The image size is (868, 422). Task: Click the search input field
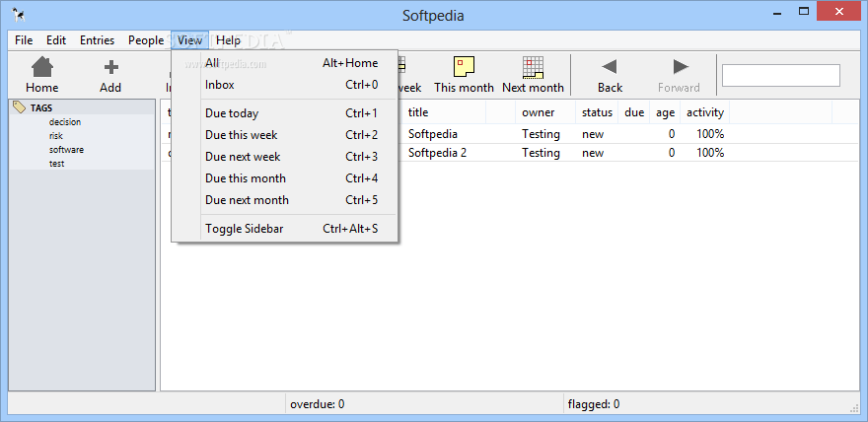[780, 76]
